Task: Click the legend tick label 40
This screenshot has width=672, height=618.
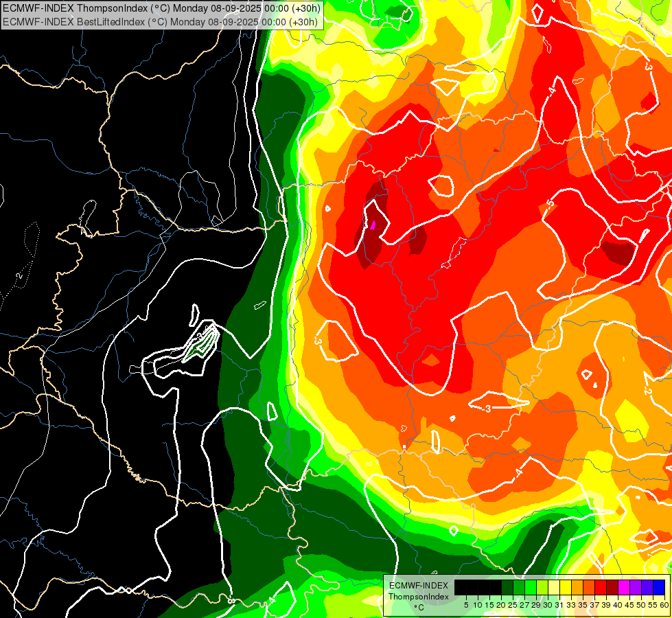Action: 618,605
